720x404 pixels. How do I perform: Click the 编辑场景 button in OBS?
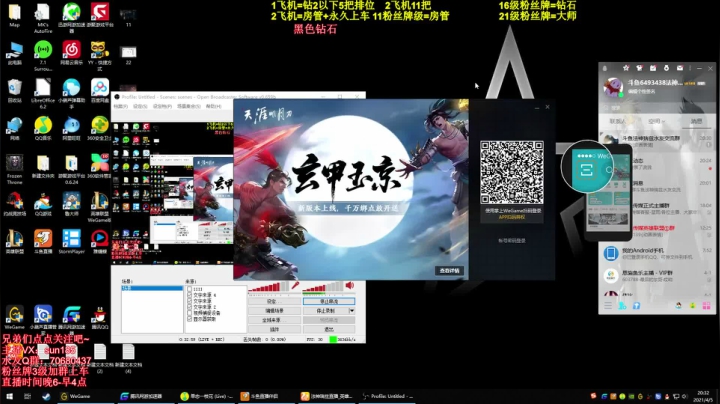tap(274, 311)
